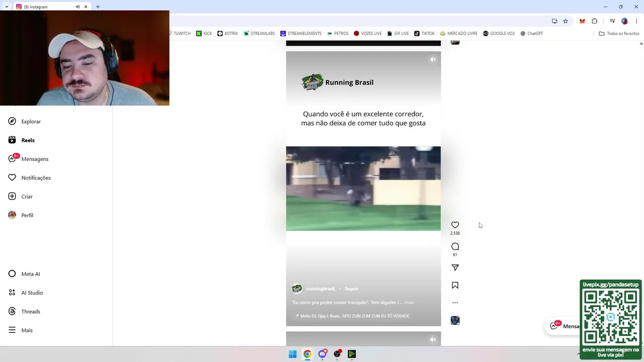Viewport: 644px width, 362px height.
Task: Open the TUWITCH bookmark
Action: [x=179, y=33]
